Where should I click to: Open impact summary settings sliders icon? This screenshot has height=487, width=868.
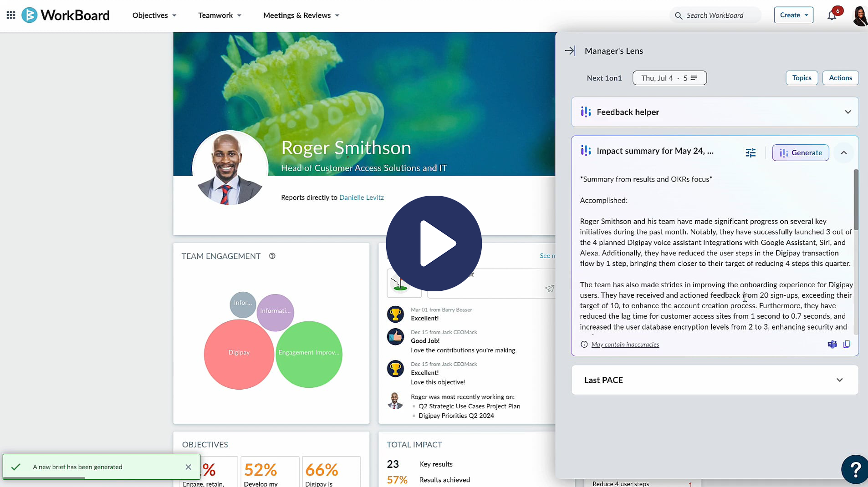[x=751, y=152]
